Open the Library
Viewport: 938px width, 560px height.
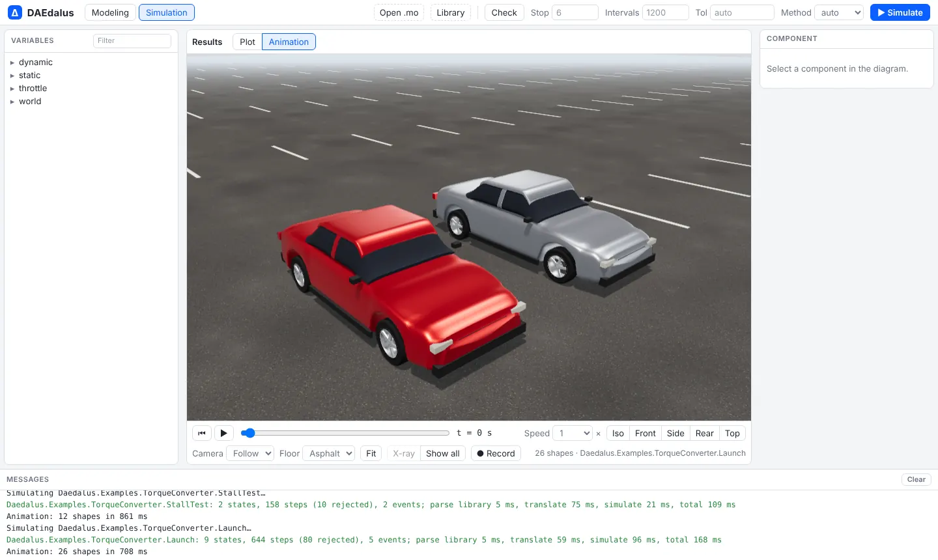pos(451,12)
